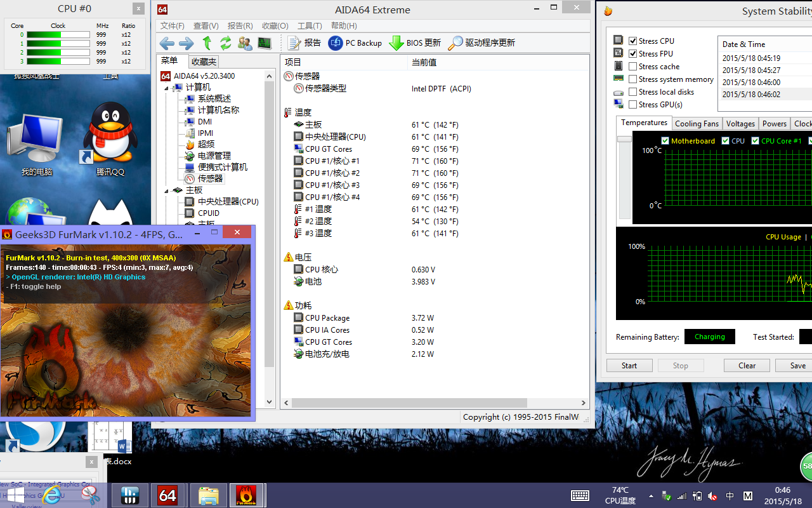Switch to the 菜单 tab

pos(169,61)
